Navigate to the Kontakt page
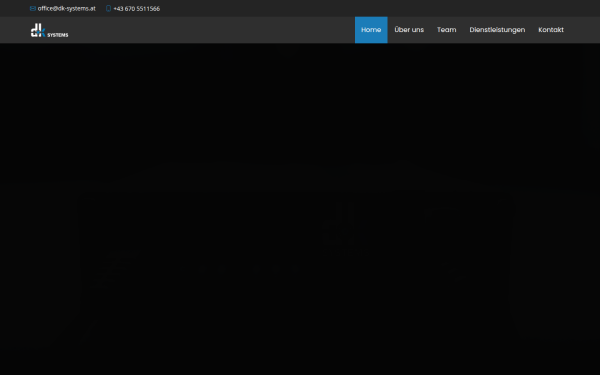This screenshot has height=375, width=600. tap(551, 30)
